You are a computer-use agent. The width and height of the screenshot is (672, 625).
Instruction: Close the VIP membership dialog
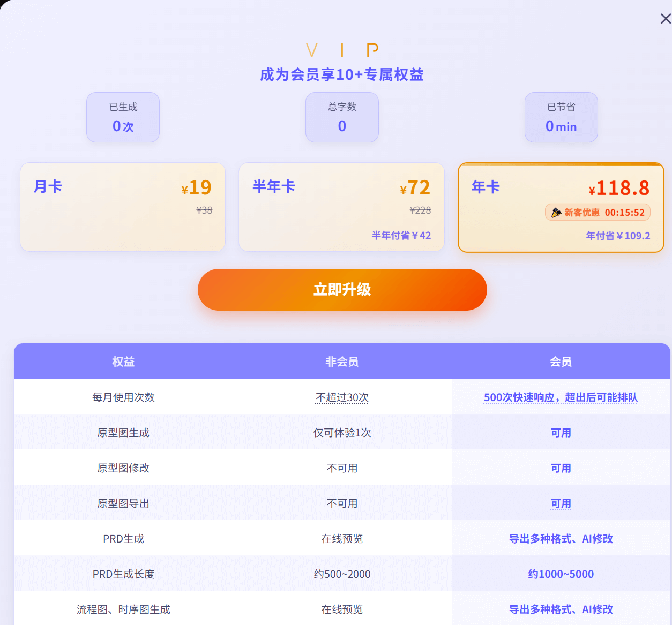click(665, 19)
